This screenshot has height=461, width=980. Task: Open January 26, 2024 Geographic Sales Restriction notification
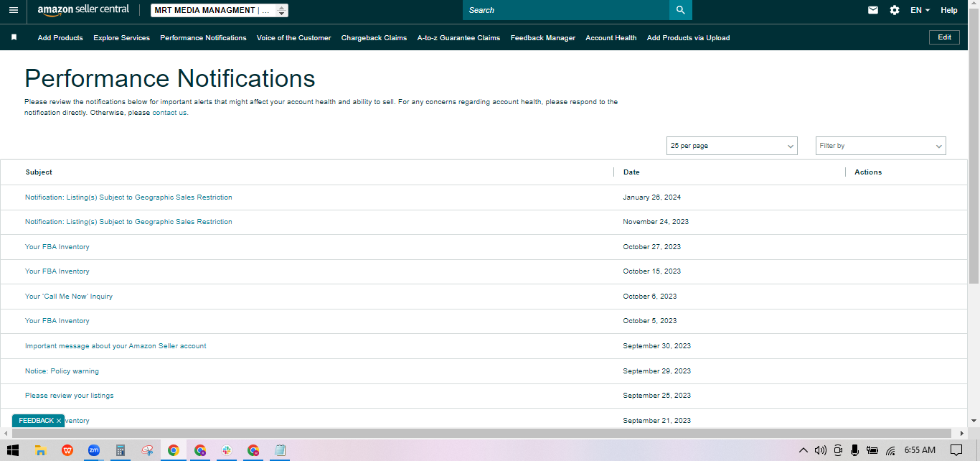(128, 197)
